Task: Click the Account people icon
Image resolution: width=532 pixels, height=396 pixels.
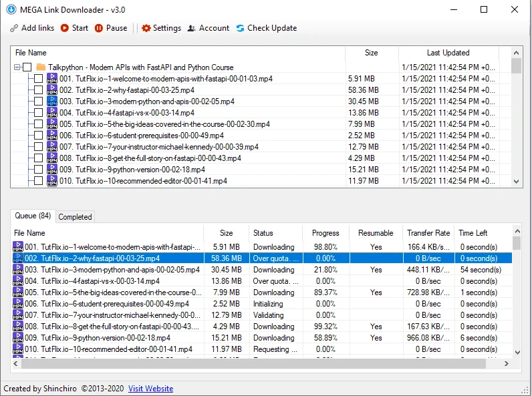Action: pyautogui.click(x=192, y=28)
